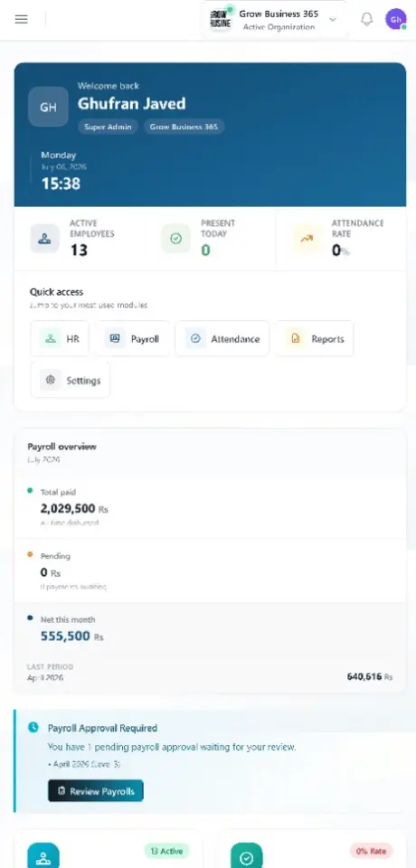Open the Settings quick access module

tap(71, 381)
